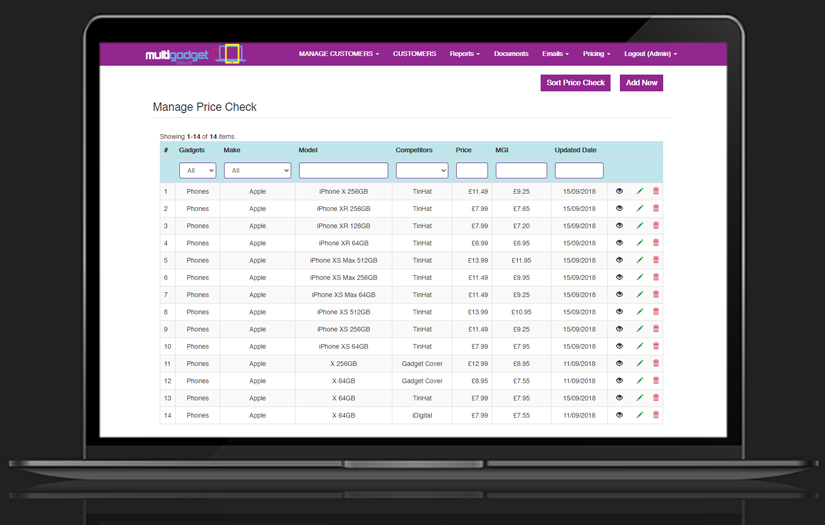Sort by the Price column header
The width and height of the screenshot is (825, 525).
point(464,150)
